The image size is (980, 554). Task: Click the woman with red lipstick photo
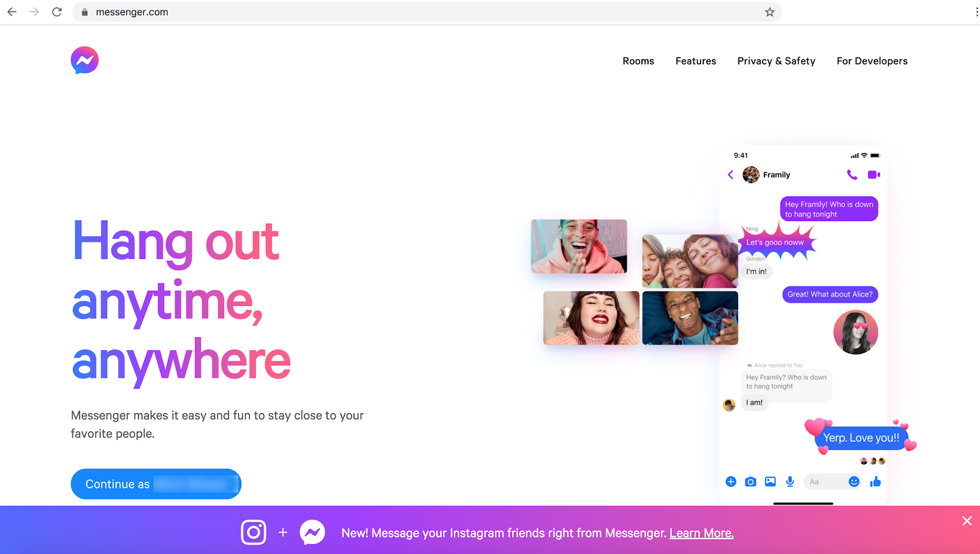(591, 318)
